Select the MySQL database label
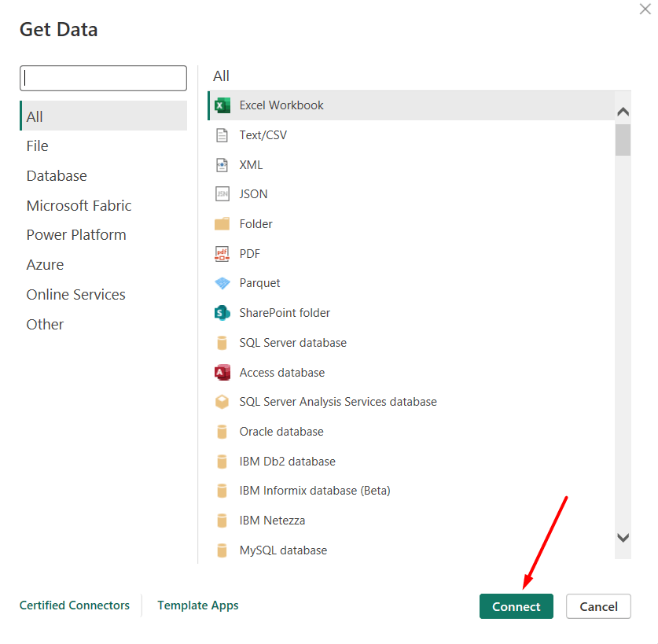Image resolution: width=658 pixels, height=644 pixels. 283,550
